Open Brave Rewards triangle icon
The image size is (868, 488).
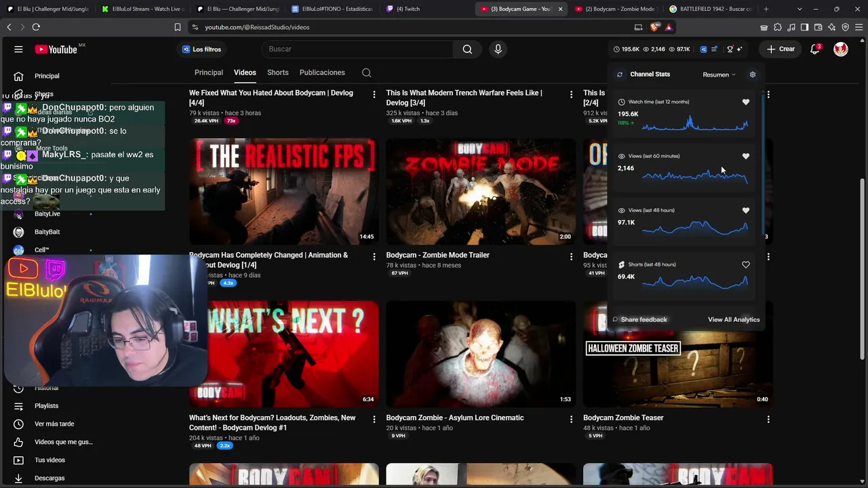click(x=669, y=27)
